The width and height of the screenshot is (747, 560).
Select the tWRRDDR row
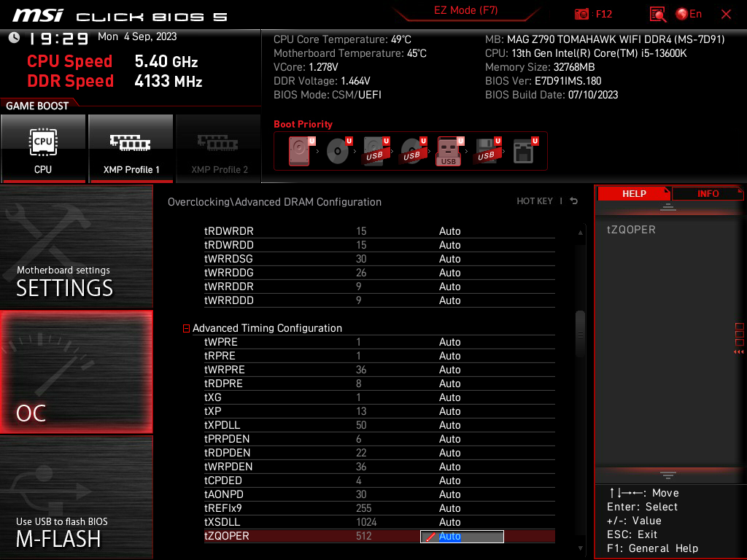click(379, 287)
